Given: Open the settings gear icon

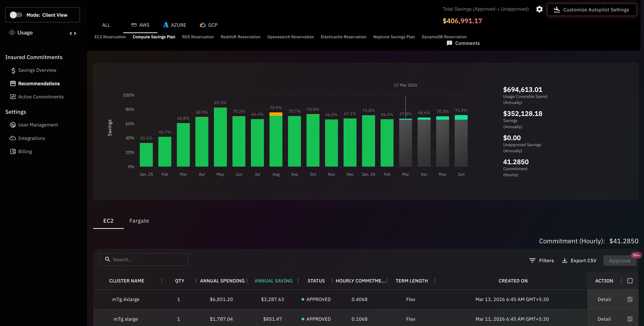Looking at the screenshot, I should click(539, 9).
